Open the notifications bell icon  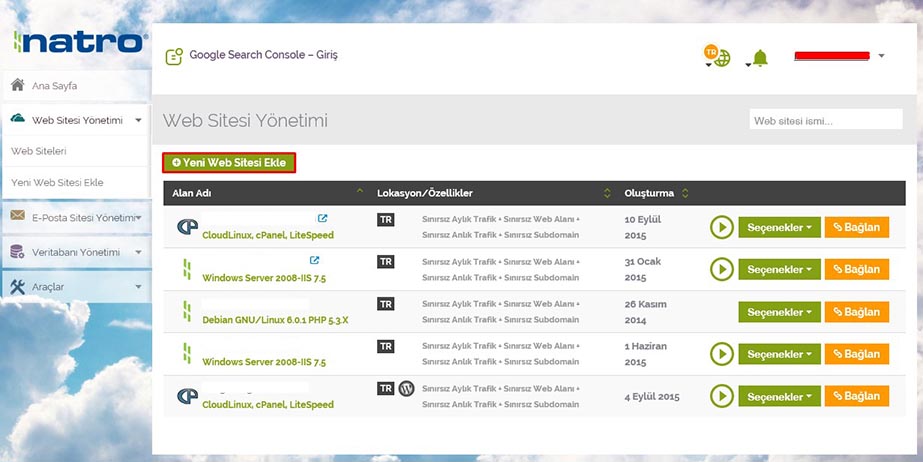click(x=760, y=58)
